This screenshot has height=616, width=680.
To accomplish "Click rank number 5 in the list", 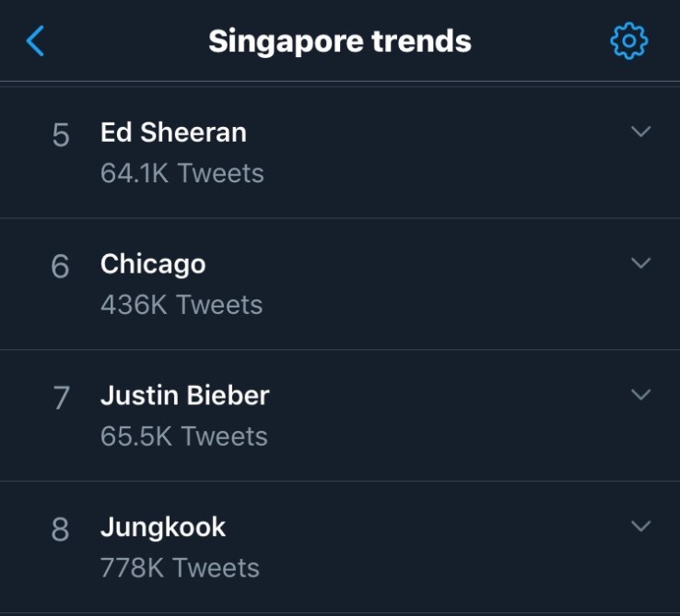I will [61, 136].
